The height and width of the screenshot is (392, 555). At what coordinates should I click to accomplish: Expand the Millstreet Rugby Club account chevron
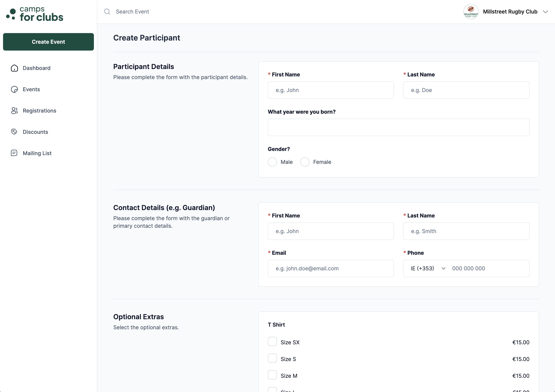(x=545, y=12)
